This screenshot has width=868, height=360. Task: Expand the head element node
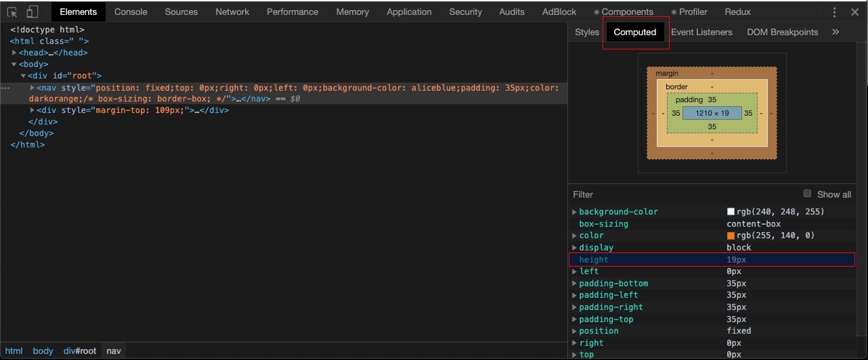tap(14, 53)
